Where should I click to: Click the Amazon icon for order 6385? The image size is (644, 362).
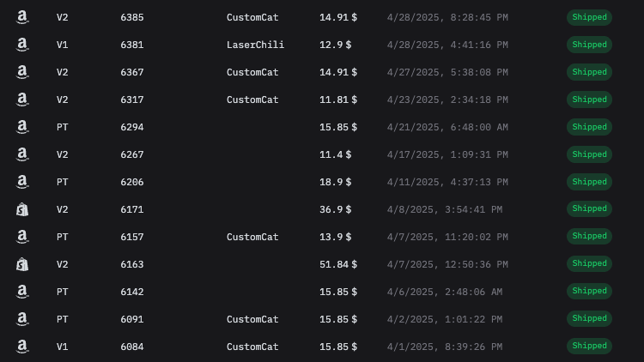22,17
